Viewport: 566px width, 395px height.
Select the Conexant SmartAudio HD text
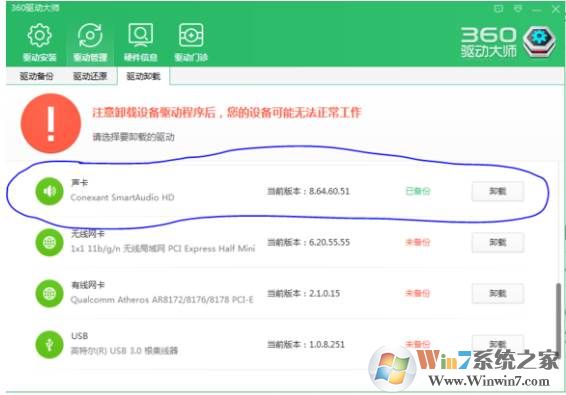pyautogui.click(x=122, y=198)
